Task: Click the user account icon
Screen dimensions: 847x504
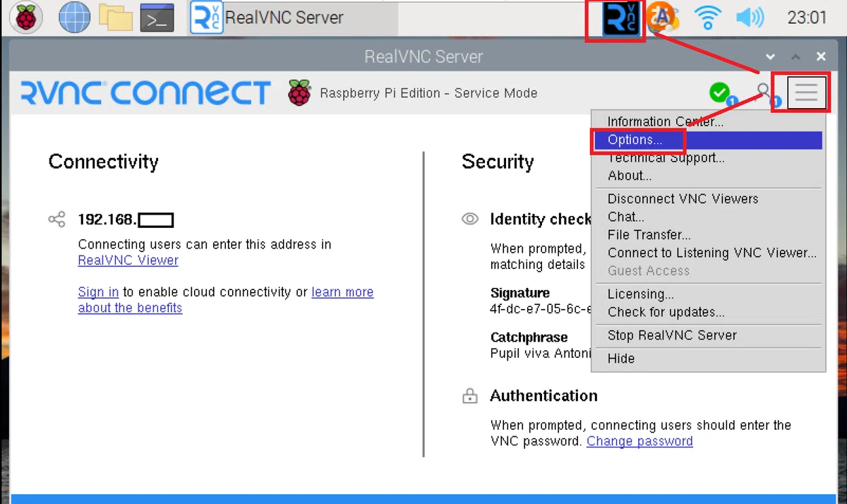Action: pos(765,92)
